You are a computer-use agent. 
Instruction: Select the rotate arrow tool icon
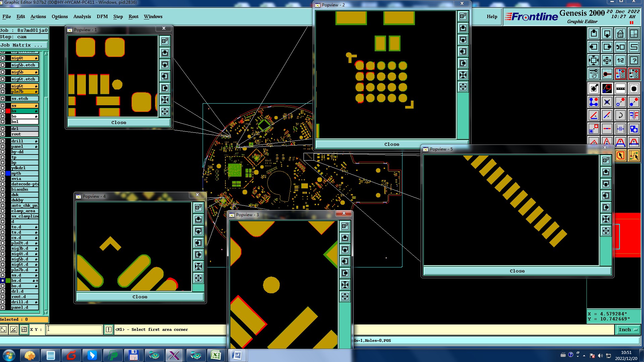(x=620, y=115)
